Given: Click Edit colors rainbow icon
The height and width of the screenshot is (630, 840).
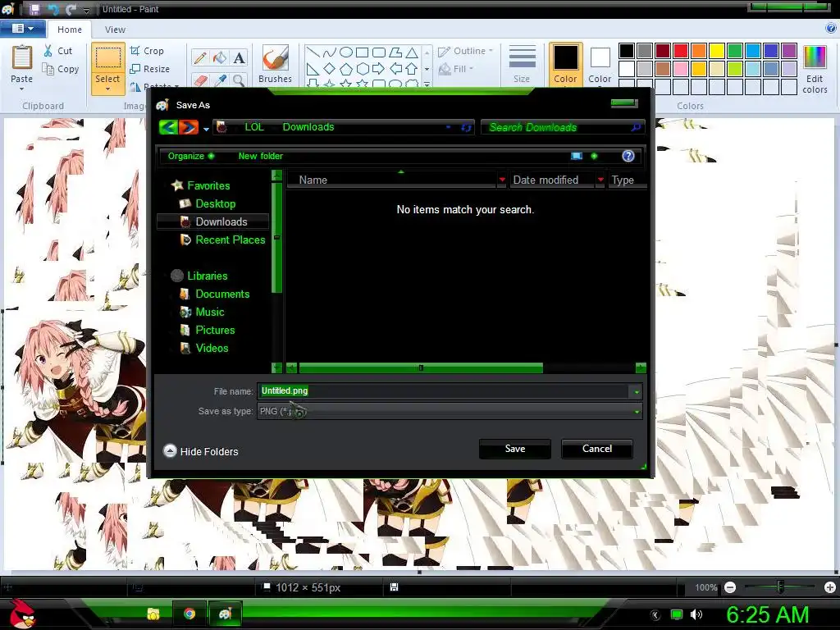Looking at the screenshot, I should point(815,57).
